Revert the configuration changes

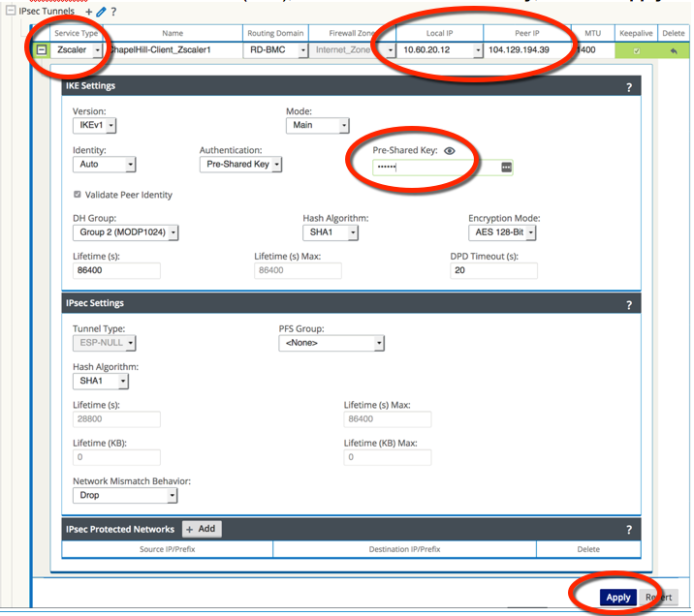pyautogui.click(x=658, y=598)
